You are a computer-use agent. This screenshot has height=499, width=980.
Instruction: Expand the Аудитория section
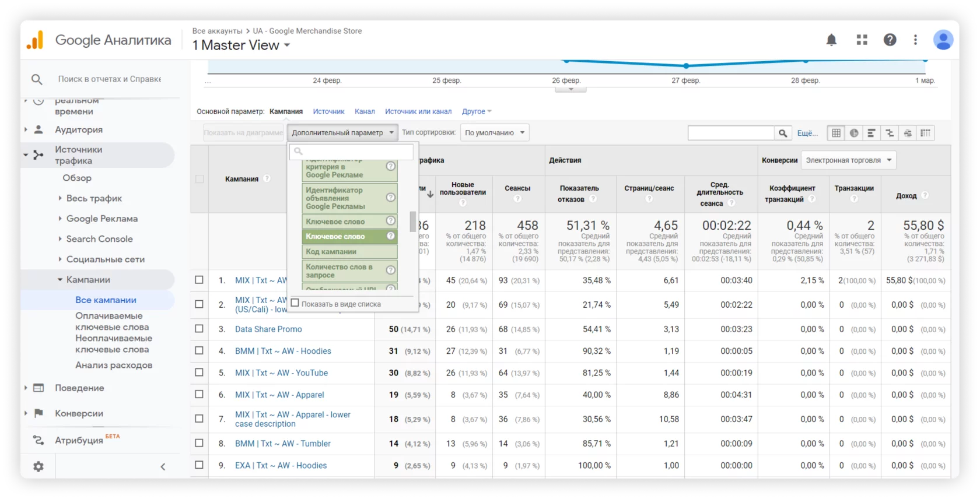pyautogui.click(x=26, y=129)
